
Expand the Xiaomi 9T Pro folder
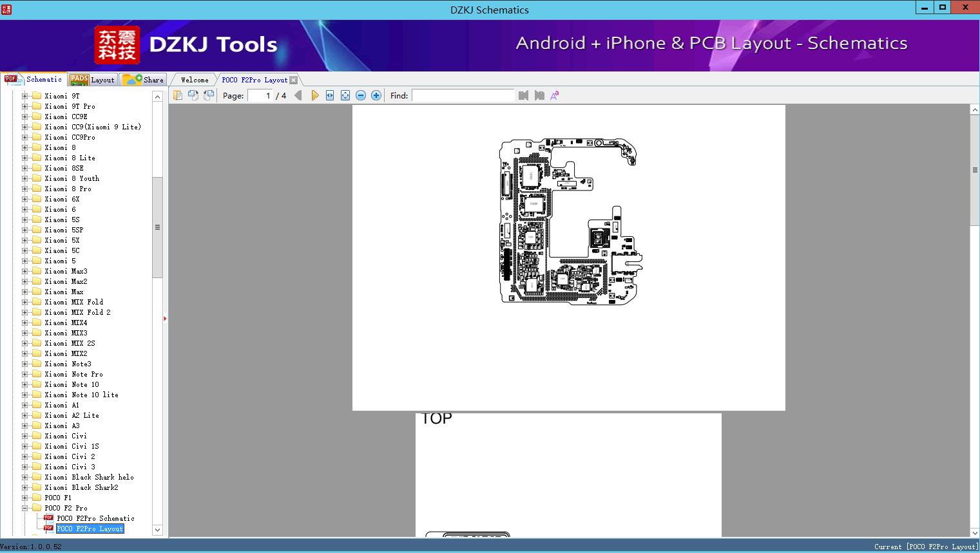pos(25,106)
